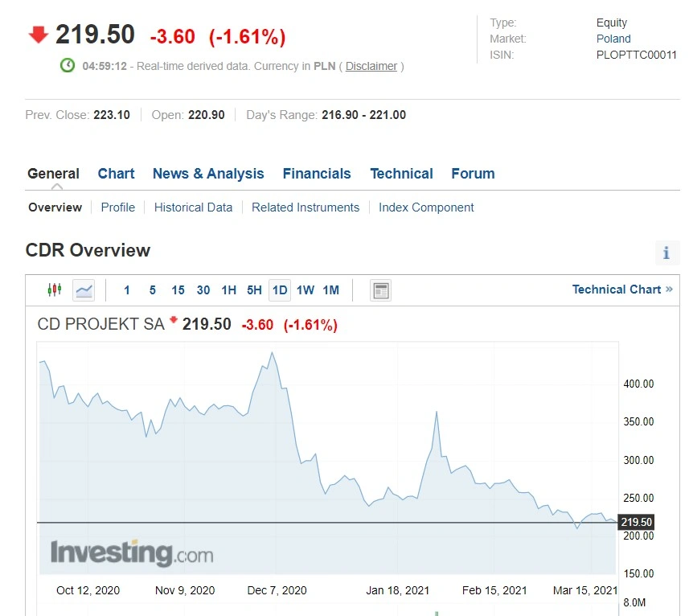
Task: Open the Index Component sub-tab
Action: pos(426,207)
